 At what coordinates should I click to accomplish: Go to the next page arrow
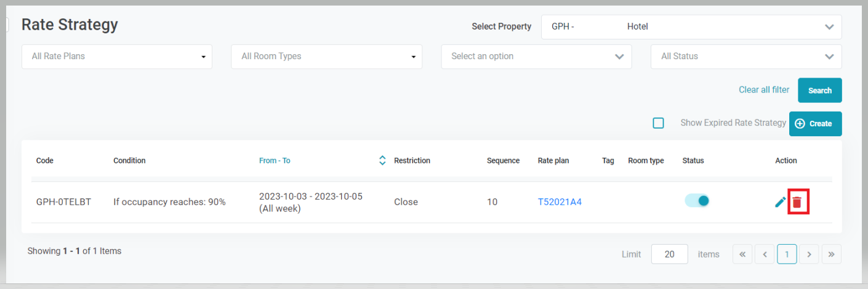point(809,254)
